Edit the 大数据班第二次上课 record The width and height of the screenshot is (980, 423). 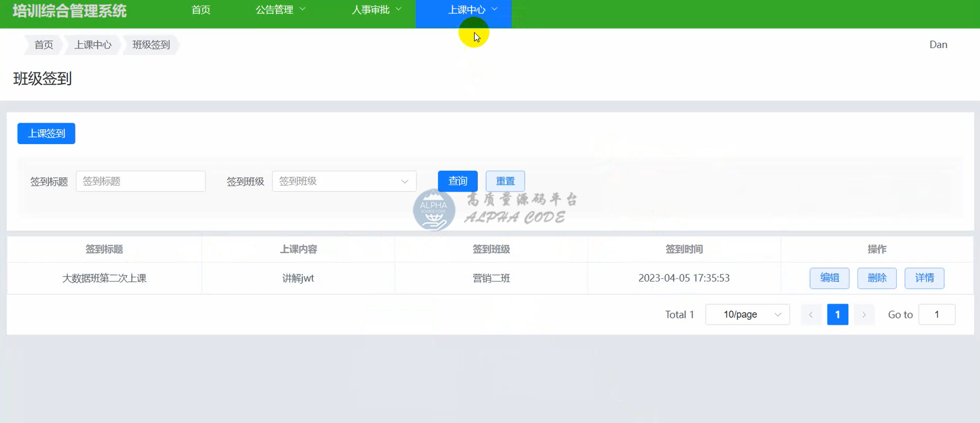click(x=829, y=278)
